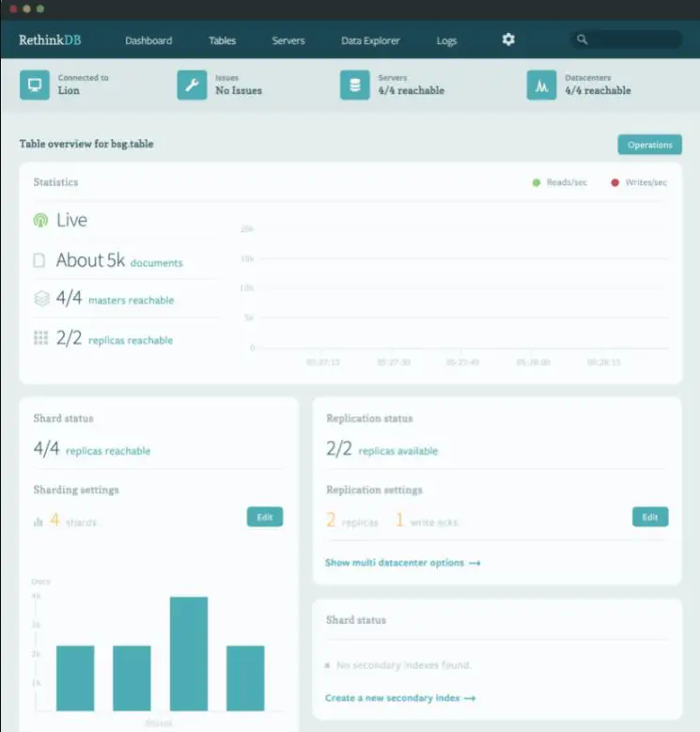
Task: Click the '2 replicas' replication value
Action: pyautogui.click(x=351, y=520)
